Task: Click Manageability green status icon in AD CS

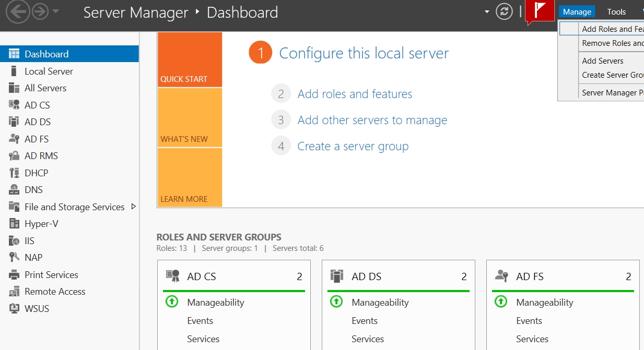Action: coord(172,301)
